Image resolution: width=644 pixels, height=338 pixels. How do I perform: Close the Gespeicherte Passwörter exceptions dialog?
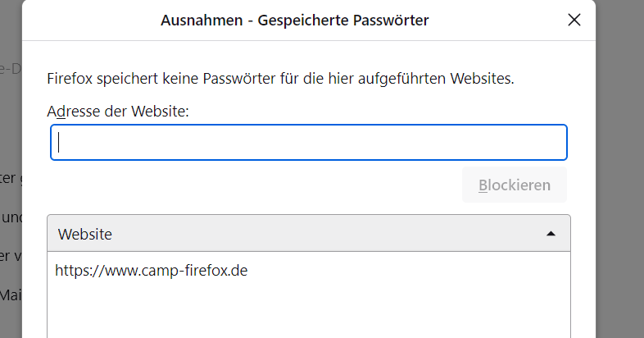tap(574, 21)
